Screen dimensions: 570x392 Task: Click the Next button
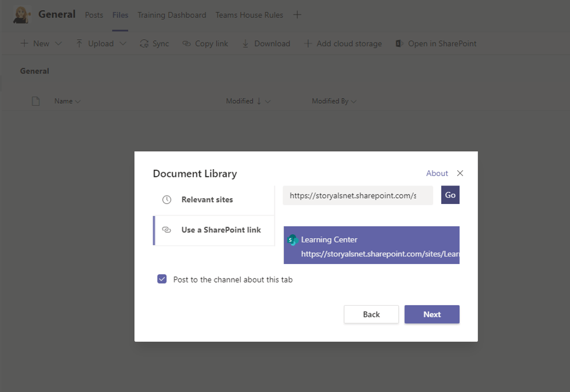click(x=432, y=314)
